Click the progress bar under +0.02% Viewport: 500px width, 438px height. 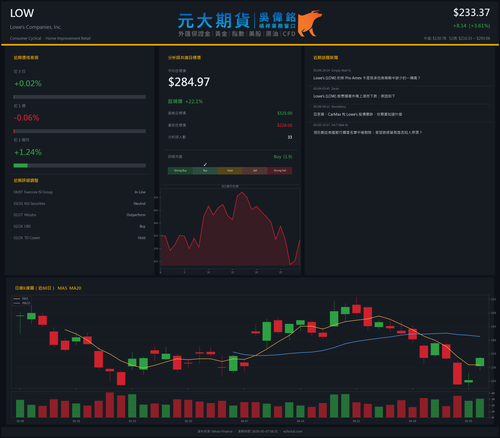pos(80,97)
